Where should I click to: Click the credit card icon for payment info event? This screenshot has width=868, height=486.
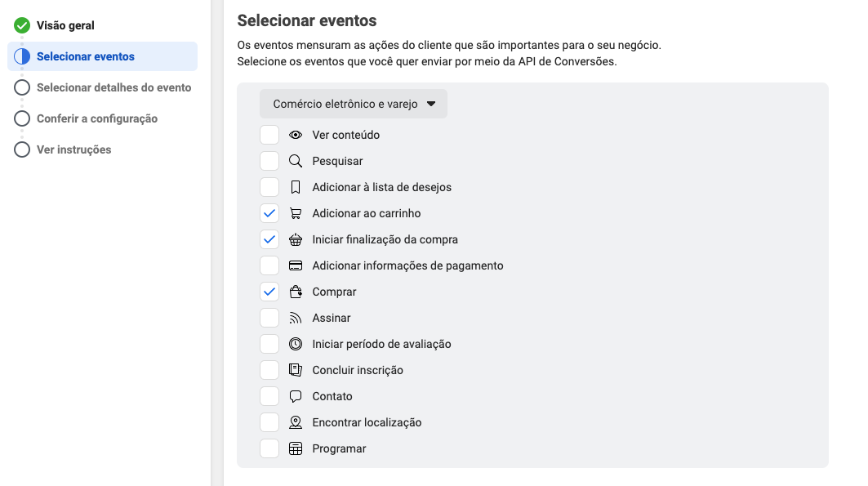tap(296, 265)
